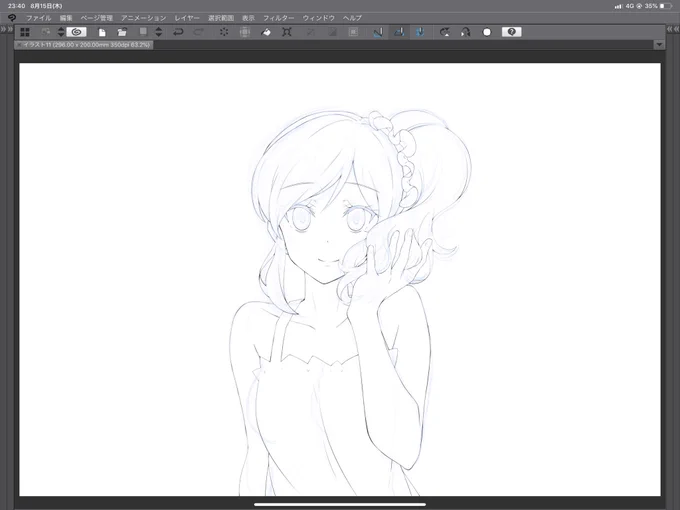
Task: Open the Clip Studio Paint logo menu
Action: (12, 18)
